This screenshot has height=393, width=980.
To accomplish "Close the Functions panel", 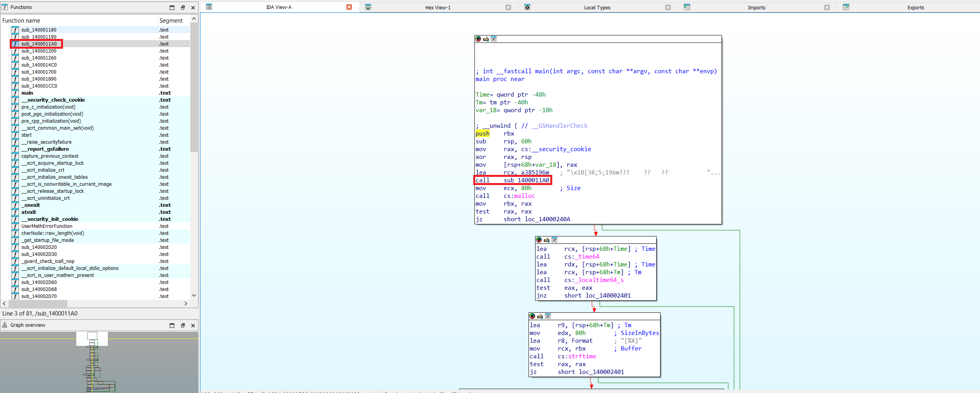I will coord(193,7).
